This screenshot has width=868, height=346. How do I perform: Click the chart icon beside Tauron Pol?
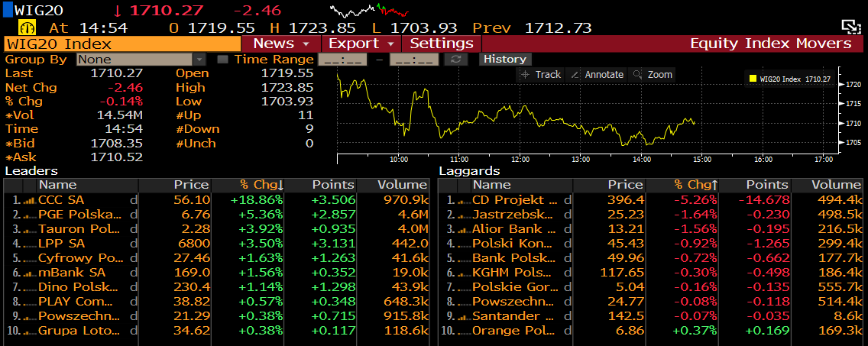click(x=29, y=229)
